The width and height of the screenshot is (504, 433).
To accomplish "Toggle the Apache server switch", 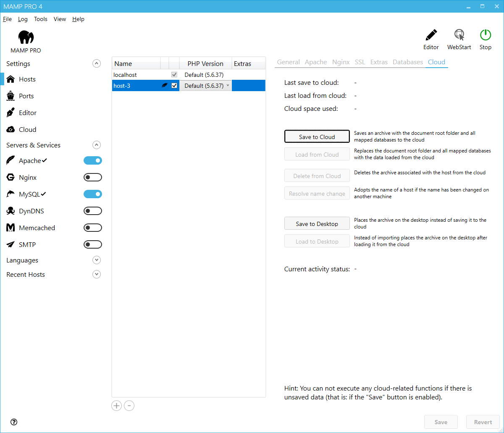I will (x=93, y=160).
